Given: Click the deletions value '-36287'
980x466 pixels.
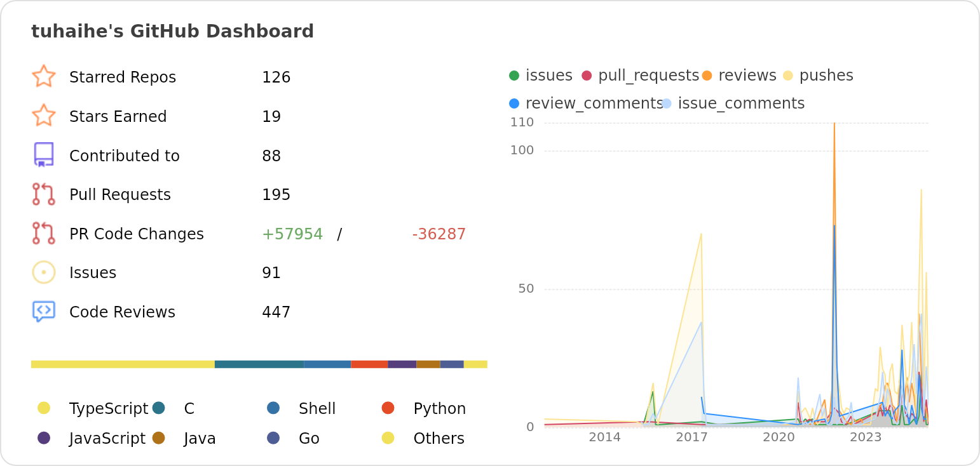Looking at the screenshot, I should [x=439, y=234].
